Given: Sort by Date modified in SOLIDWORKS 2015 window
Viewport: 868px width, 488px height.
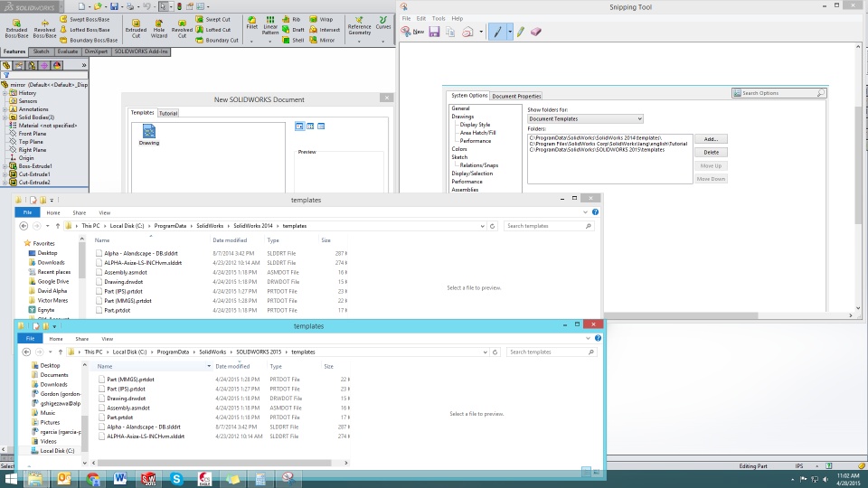Looking at the screenshot, I should coord(232,366).
